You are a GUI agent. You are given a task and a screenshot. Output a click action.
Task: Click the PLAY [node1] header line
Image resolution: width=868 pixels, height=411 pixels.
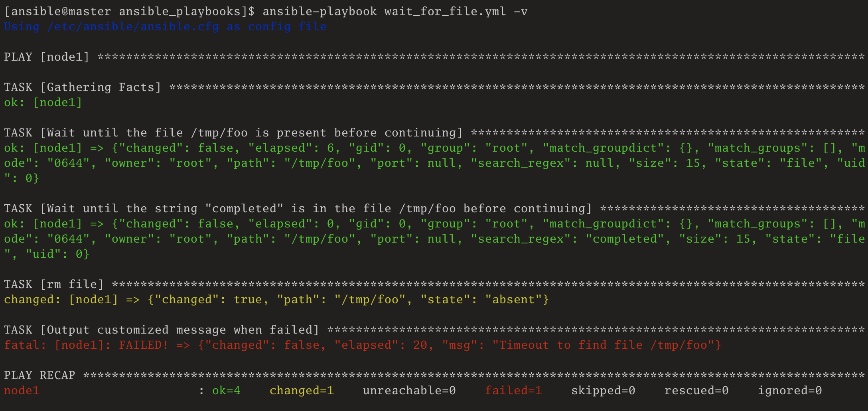[46, 57]
